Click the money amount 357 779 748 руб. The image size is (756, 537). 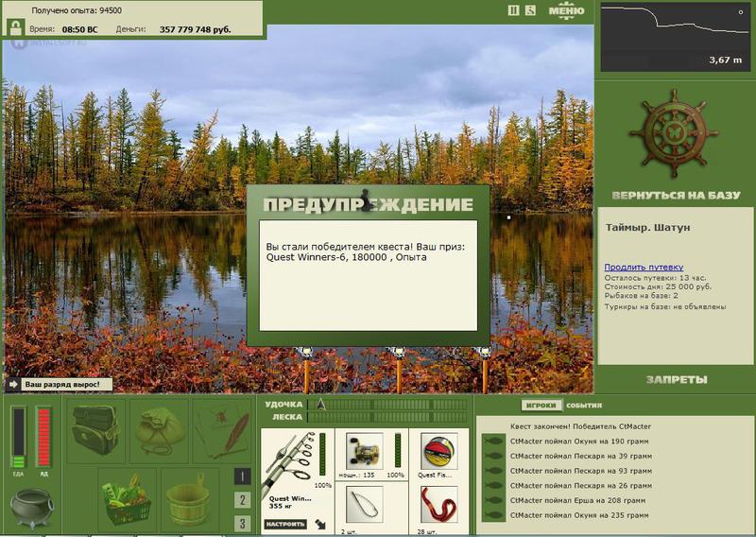(196, 29)
